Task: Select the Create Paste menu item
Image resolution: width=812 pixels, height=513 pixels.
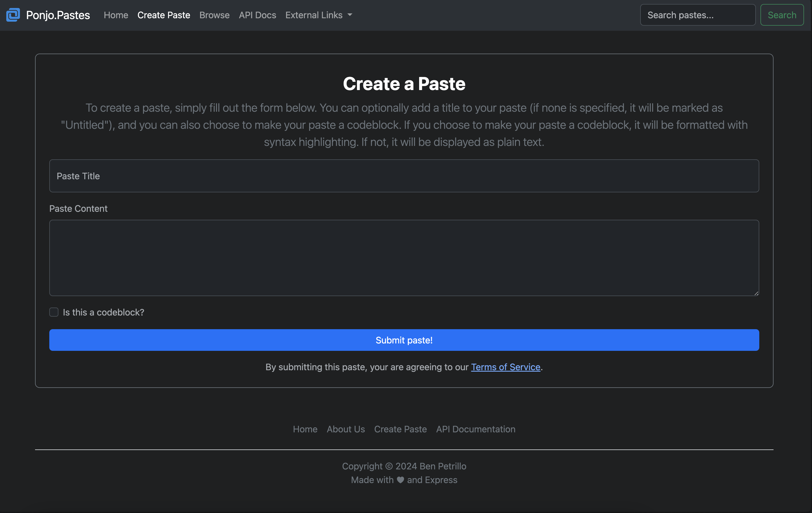Action: (x=164, y=15)
